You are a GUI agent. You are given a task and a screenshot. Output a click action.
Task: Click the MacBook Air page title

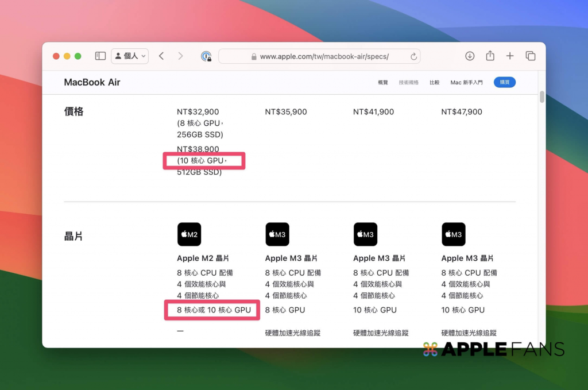[92, 82]
